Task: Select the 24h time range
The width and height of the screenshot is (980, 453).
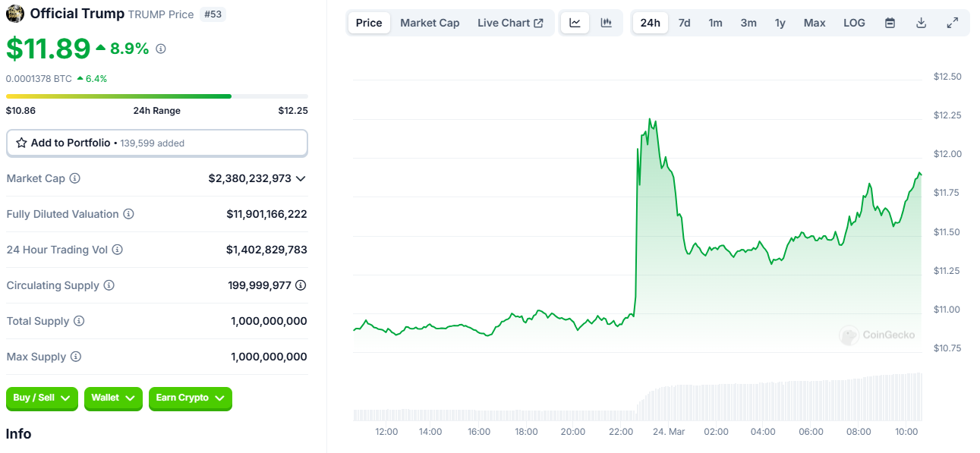Action: [650, 23]
